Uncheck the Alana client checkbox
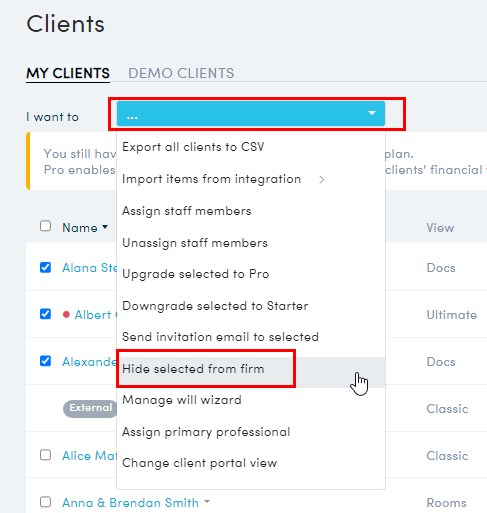The image size is (487, 513). pyautogui.click(x=45, y=267)
